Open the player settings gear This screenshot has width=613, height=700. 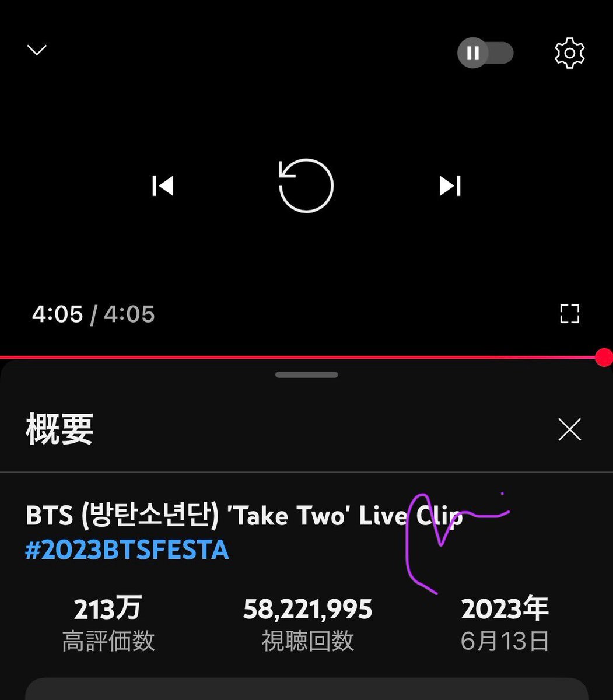coord(569,53)
